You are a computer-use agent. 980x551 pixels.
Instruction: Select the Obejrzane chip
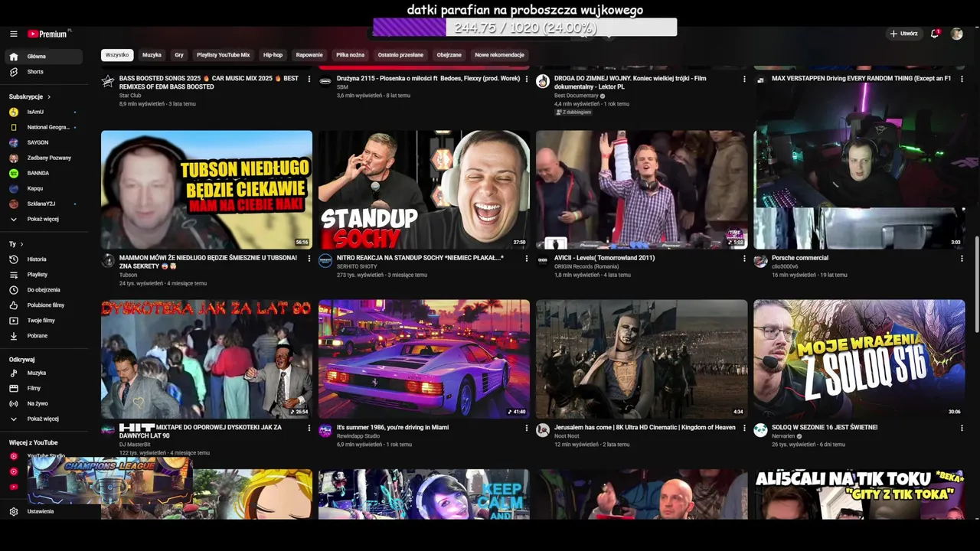click(449, 55)
